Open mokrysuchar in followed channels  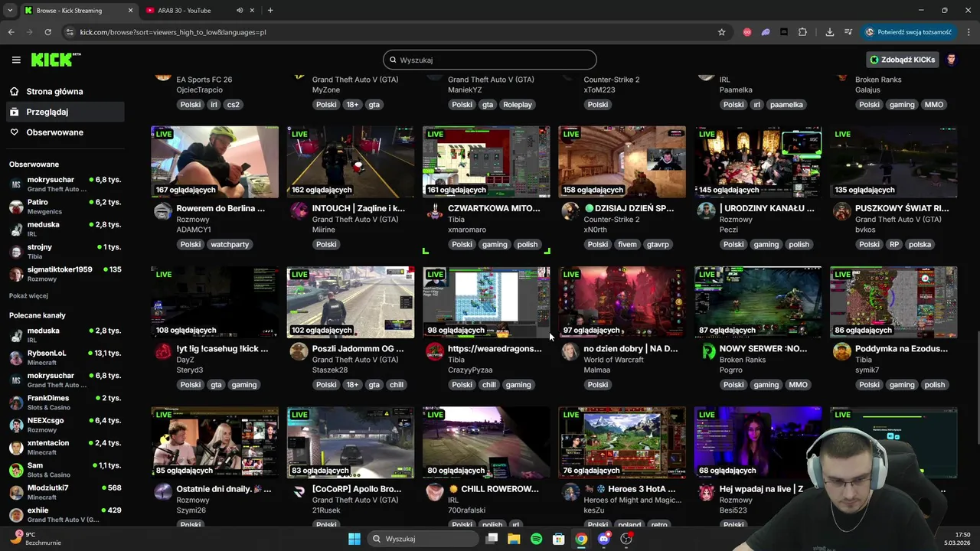point(65,184)
